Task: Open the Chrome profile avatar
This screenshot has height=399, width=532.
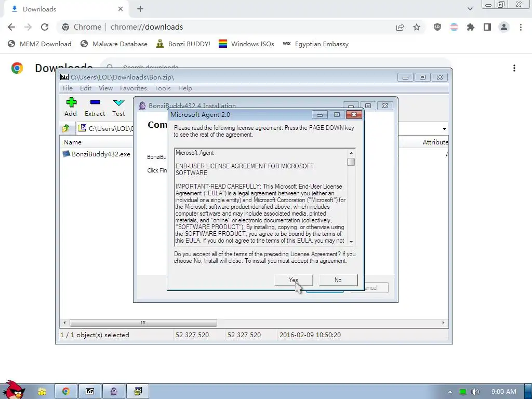Action: tap(504, 27)
